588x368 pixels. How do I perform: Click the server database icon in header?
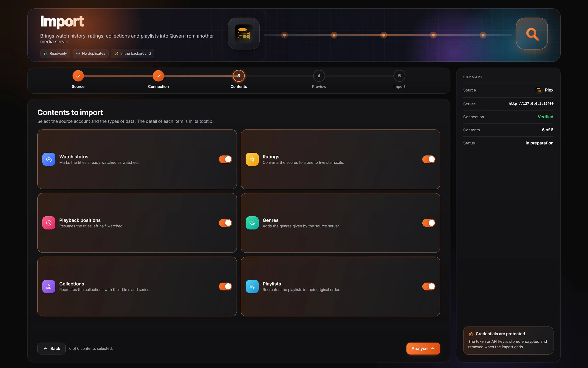[x=244, y=34]
